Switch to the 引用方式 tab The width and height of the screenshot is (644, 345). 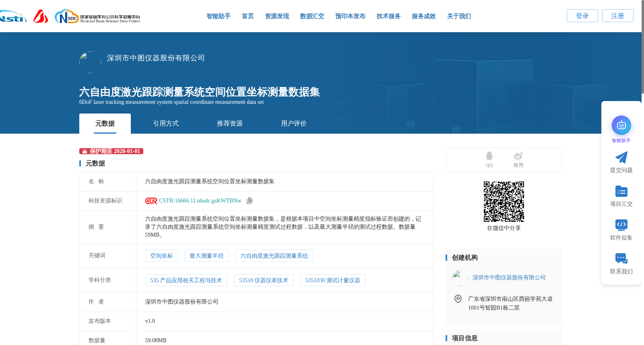pos(166,124)
